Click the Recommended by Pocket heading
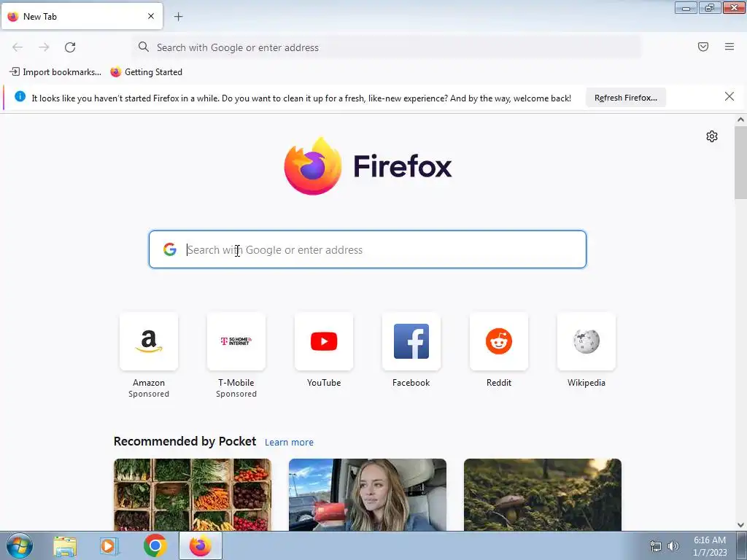 point(185,441)
